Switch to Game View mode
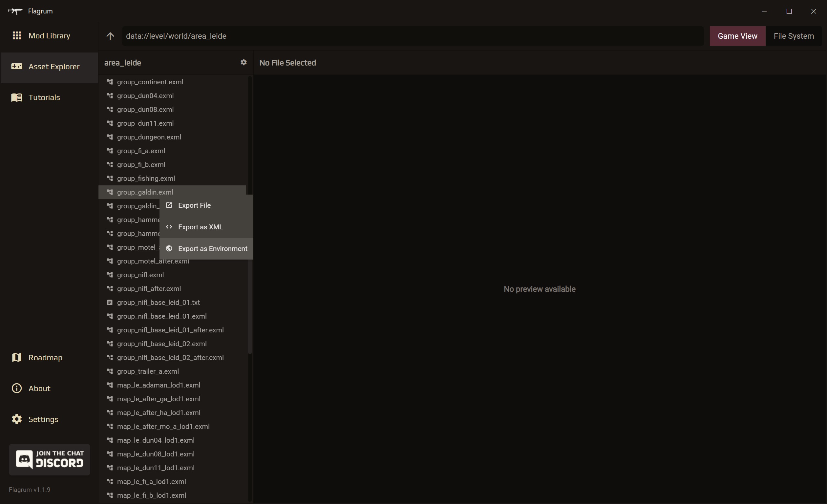This screenshot has width=827, height=504. coord(737,36)
